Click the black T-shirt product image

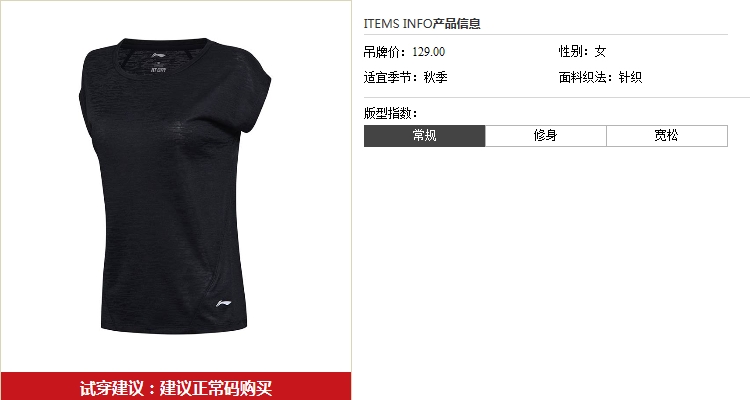(175, 186)
